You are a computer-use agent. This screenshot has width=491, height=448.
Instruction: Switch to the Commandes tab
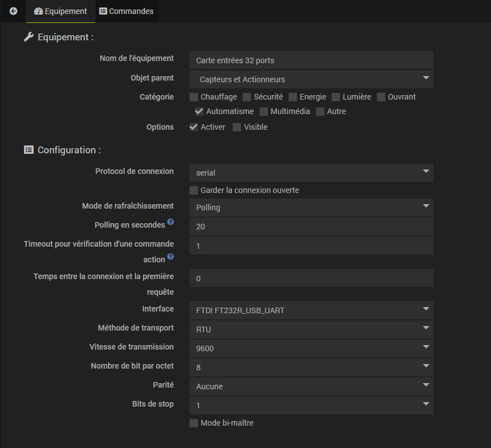click(126, 11)
